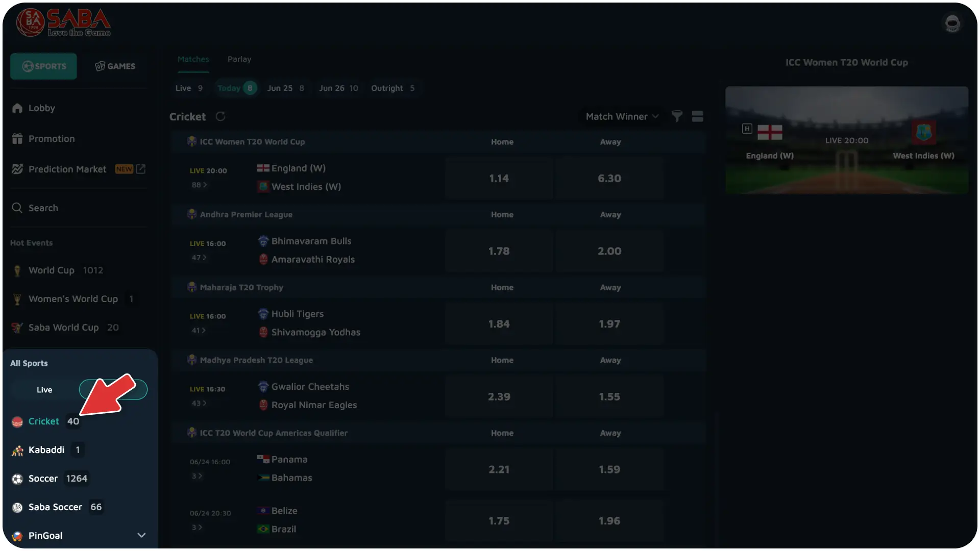Open the league filter funnel icon
The width and height of the screenshot is (980, 551).
click(x=677, y=116)
